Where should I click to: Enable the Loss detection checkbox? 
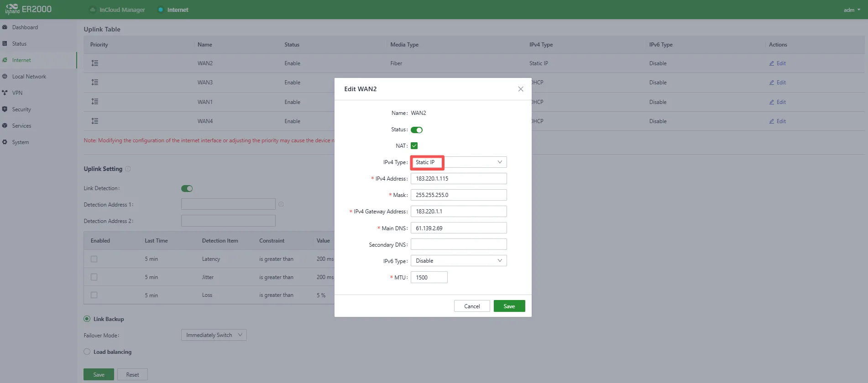(x=94, y=295)
